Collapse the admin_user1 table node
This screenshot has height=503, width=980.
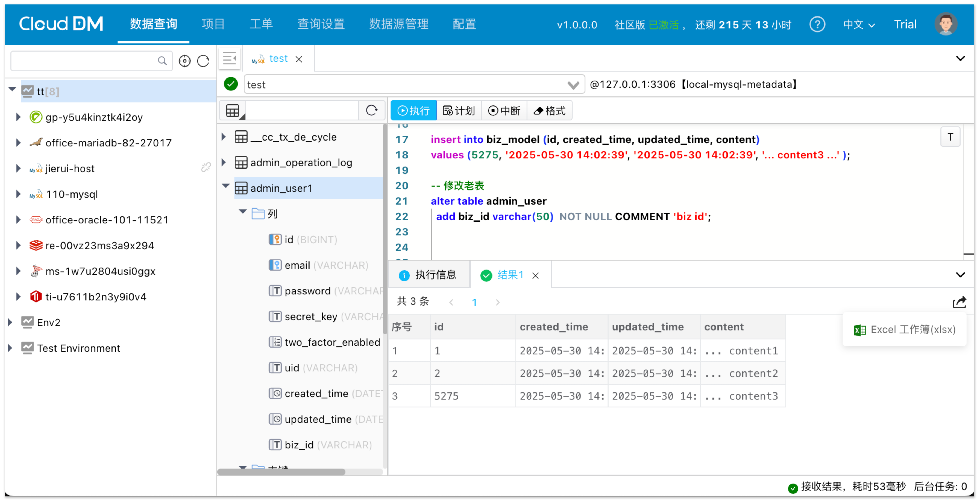click(x=225, y=186)
